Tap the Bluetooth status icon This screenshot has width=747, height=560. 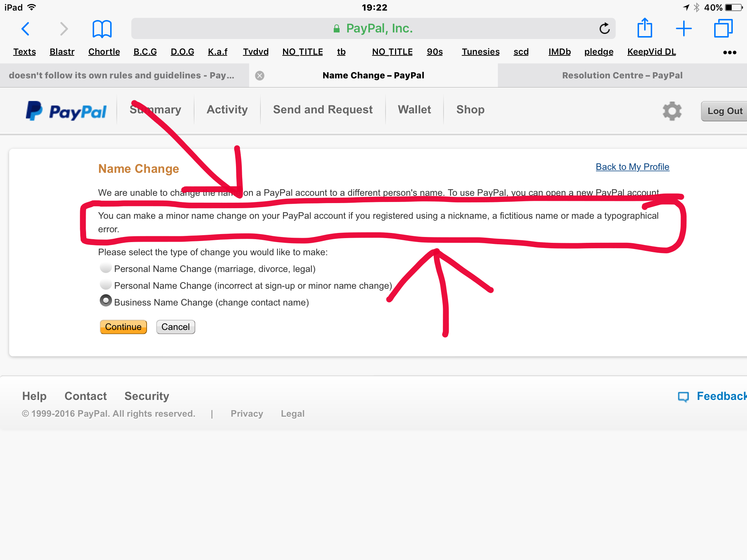pyautogui.click(x=697, y=7)
